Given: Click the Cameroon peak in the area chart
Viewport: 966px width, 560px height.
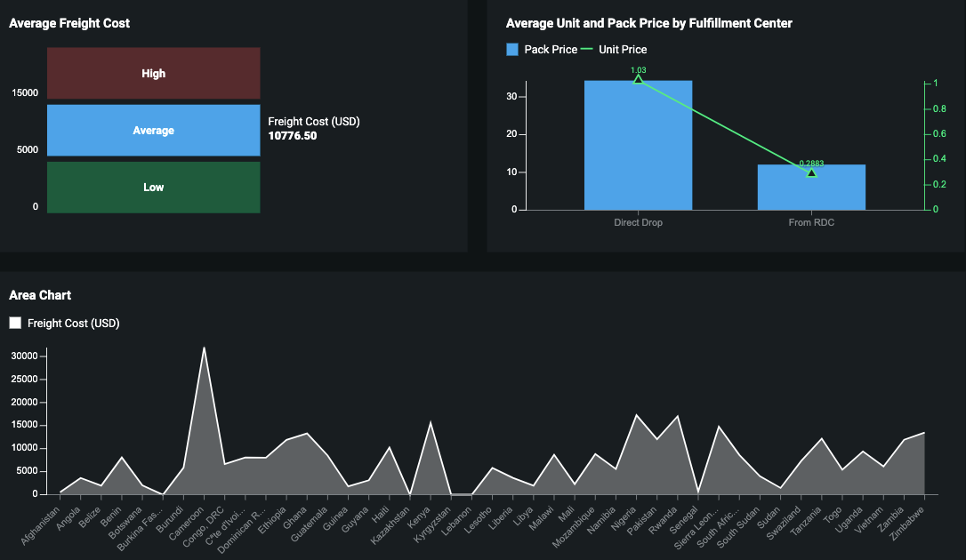Looking at the screenshot, I should pyautogui.click(x=204, y=348).
